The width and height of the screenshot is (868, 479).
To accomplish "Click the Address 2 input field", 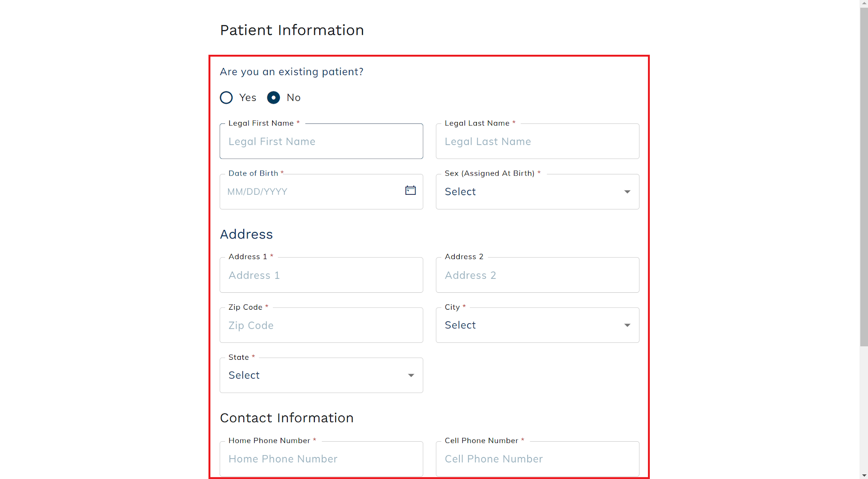I will pyautogui.click(x=537, y=275).
